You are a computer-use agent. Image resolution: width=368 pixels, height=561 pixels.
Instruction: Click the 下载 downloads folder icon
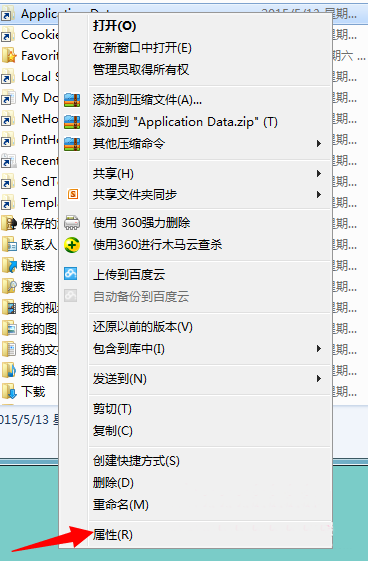(x=9, y=392)
